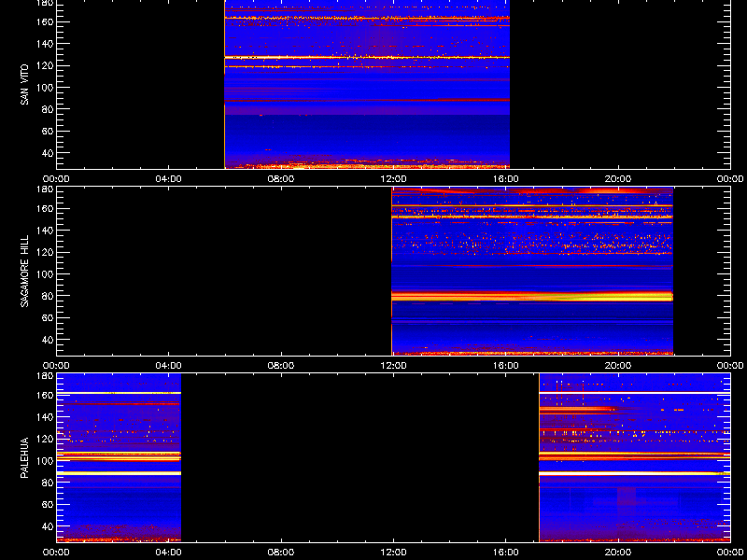Image resolution: width=747 pixels, height=560 pixels.
Task: Click the SAGAMORE HILL station label
Action: tap(25, 271)
